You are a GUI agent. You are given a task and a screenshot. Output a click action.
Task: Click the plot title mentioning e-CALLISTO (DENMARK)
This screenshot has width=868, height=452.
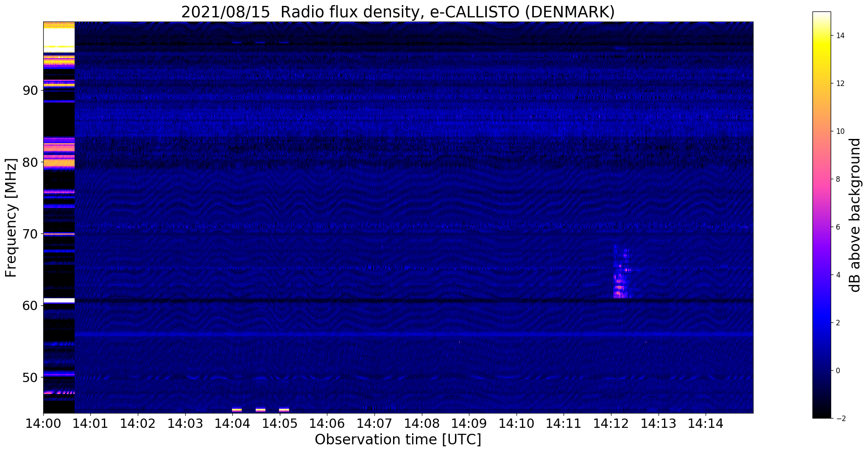(x=398, y=12)
